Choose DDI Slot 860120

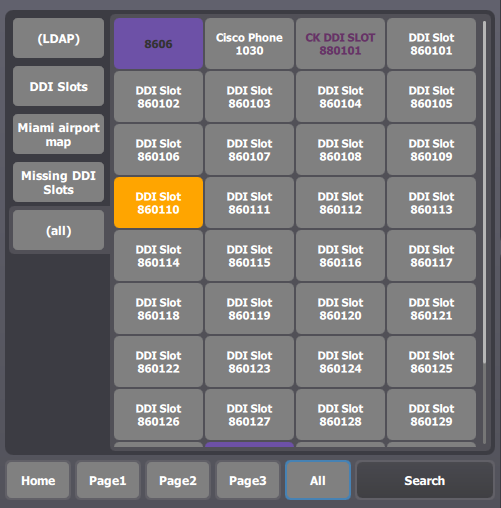(x=340, y=309)
